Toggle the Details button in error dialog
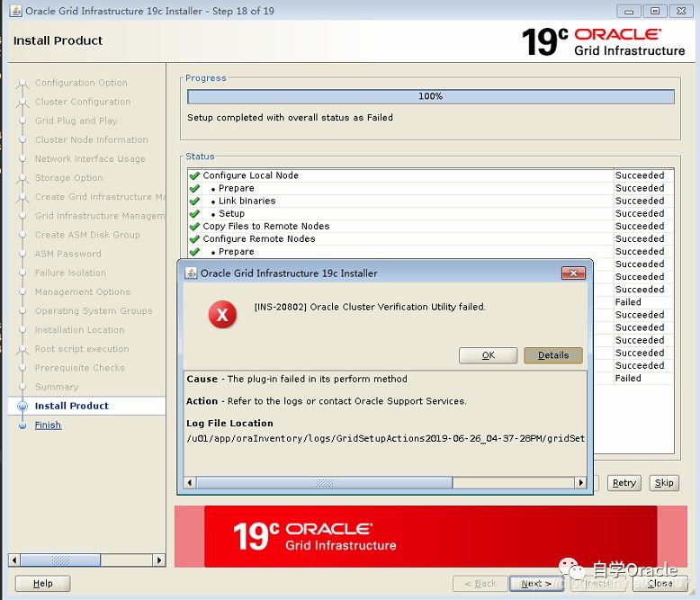 click(552, 355)
